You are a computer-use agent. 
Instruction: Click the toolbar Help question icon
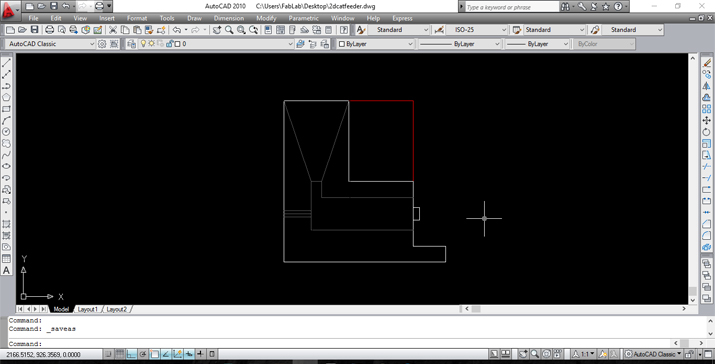(x=344, y=30)
